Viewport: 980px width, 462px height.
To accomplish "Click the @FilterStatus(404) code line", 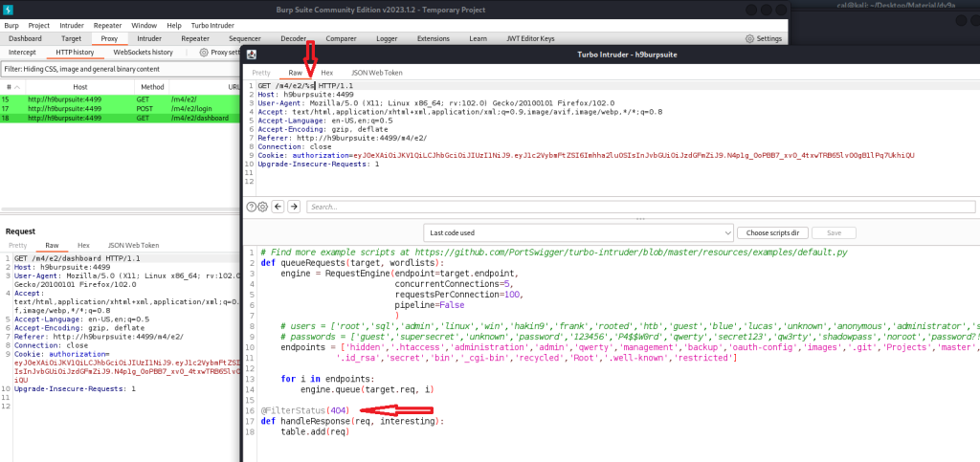I will click(305, 410).
